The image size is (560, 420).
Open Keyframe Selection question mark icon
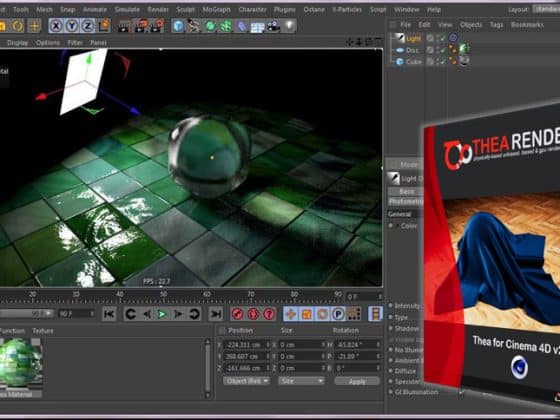269,314
